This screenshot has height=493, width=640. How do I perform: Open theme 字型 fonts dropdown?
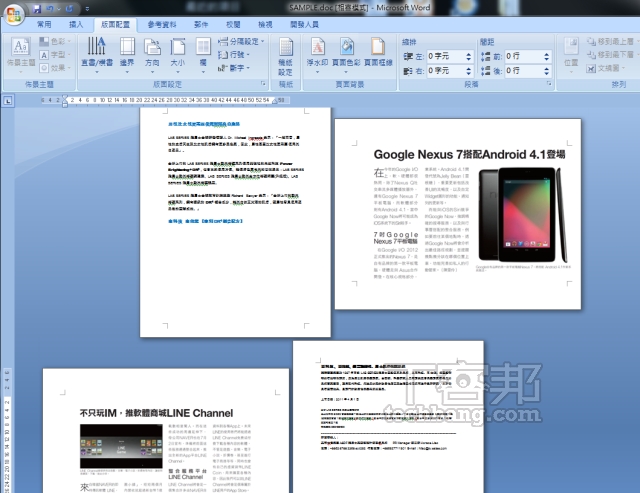(55, 54)
